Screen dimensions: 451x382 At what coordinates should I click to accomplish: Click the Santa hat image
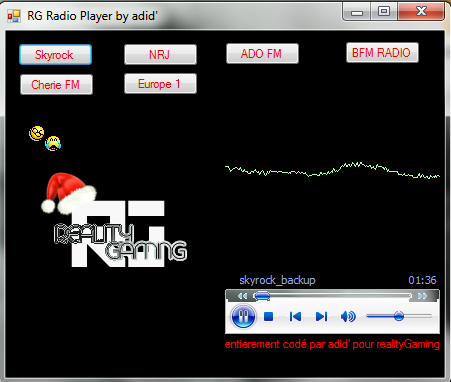69,193
